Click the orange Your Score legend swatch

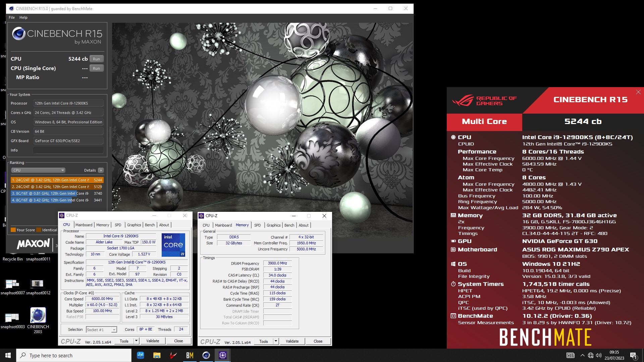(x=13, y=230)
